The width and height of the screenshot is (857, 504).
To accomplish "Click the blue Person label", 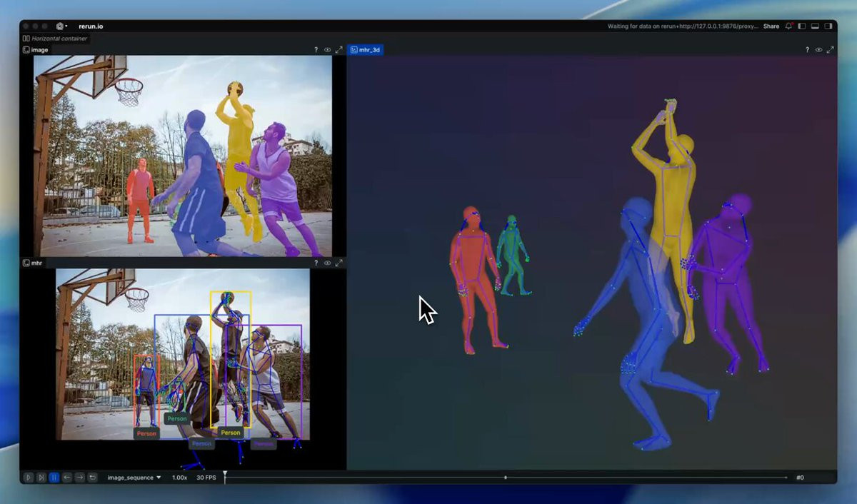I will click(x=201, y=443).
